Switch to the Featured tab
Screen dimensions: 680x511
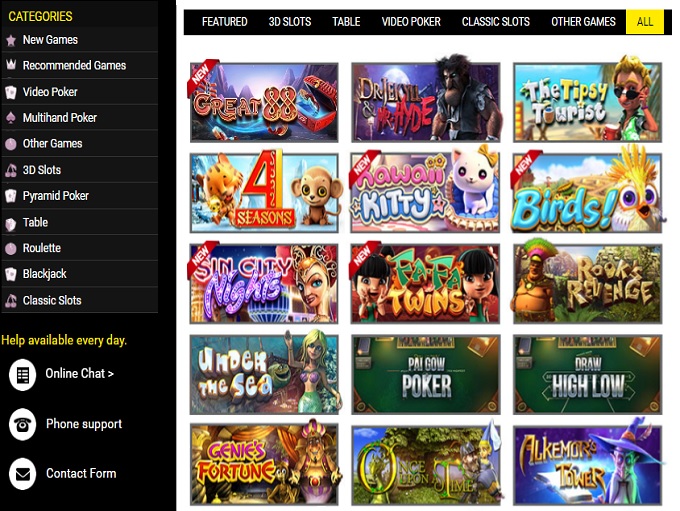pyautogui.click(x=224, y=22)
